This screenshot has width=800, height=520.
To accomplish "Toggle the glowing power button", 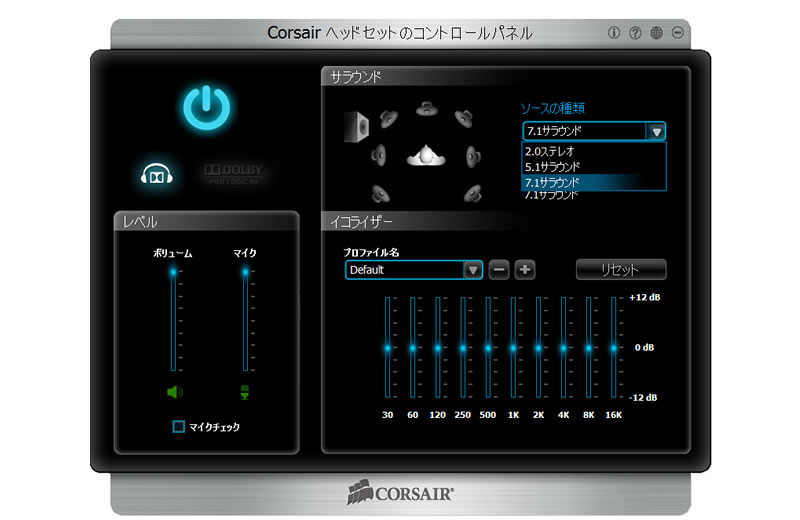I will [207, 108].
